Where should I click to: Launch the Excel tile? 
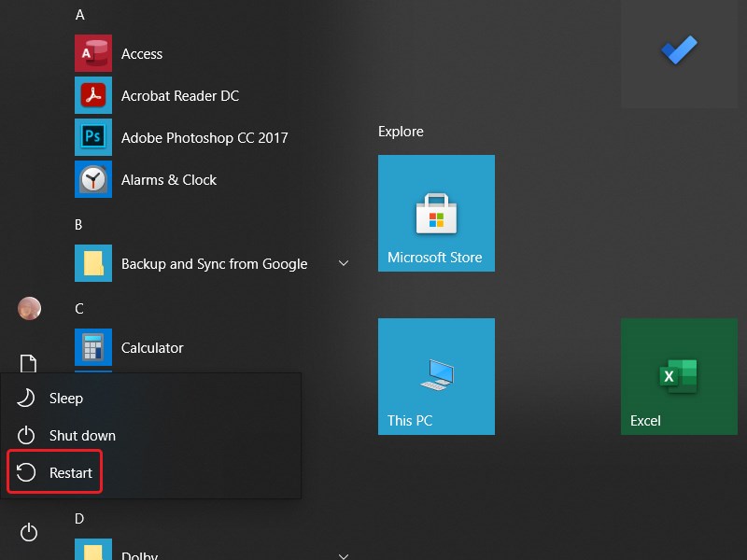click(x=679, y=377)
